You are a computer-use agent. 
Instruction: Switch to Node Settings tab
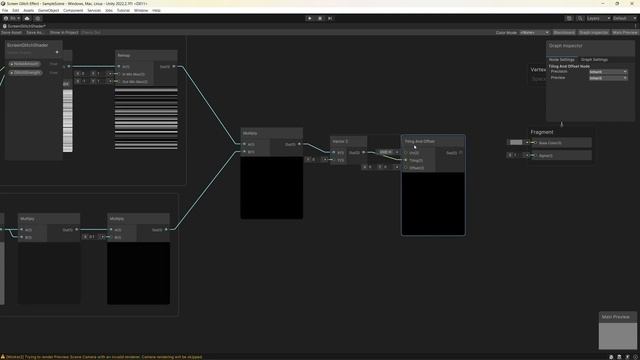coord(562,60)
